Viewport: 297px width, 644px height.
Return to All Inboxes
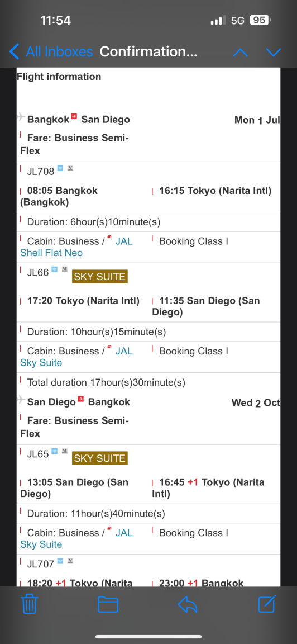[51, 52]
